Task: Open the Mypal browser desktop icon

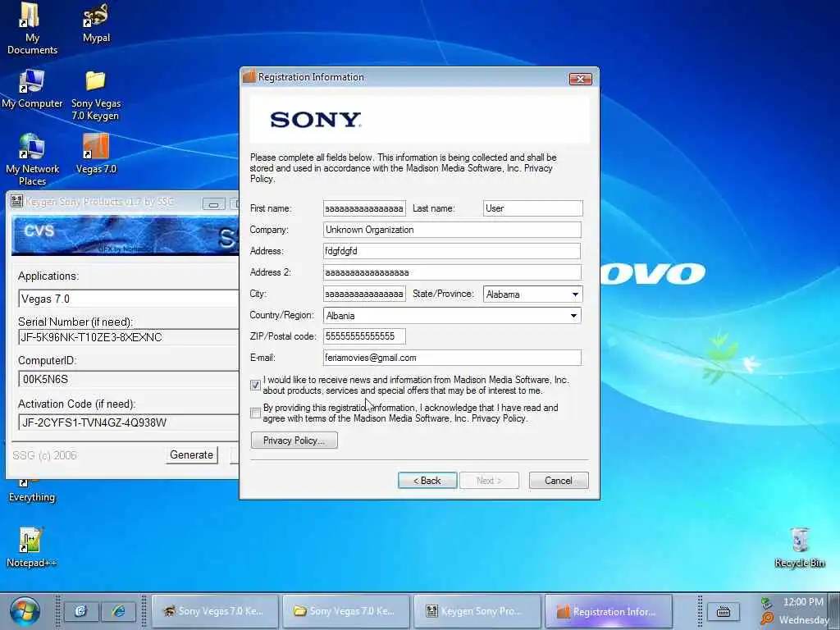Action: click(96, 22)
